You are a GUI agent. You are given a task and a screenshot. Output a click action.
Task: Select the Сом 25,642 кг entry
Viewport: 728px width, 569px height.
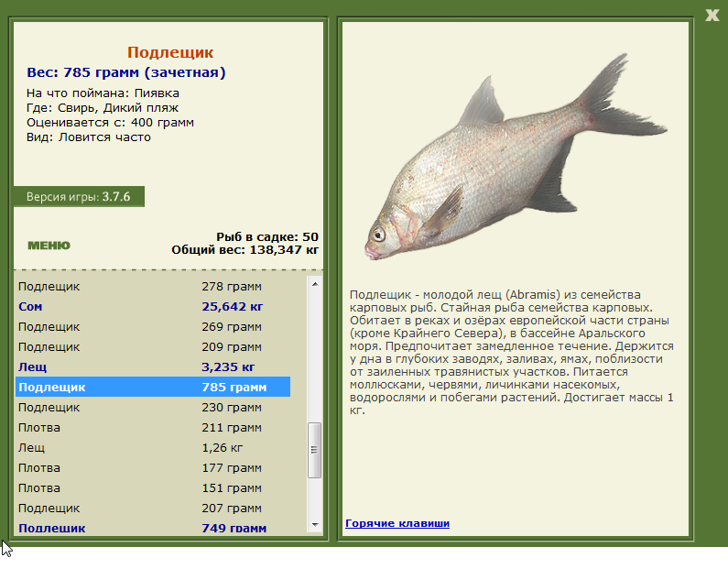(153, 307)
